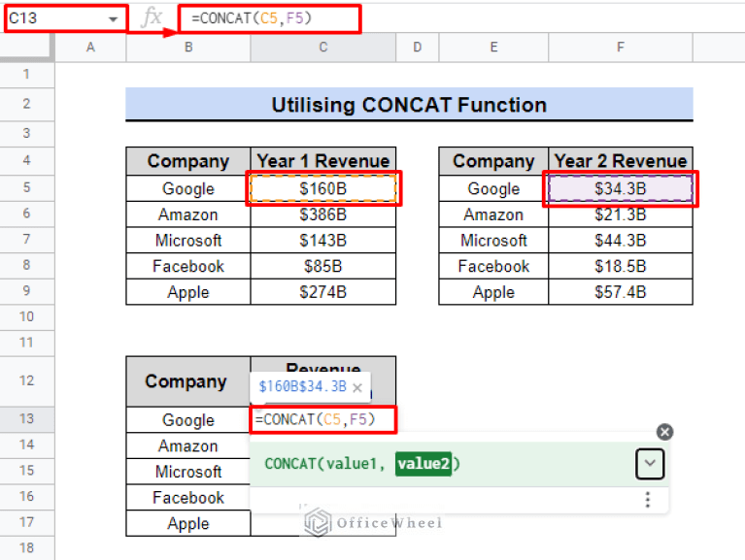
Task: Select column C header
Action: [323, 48]
